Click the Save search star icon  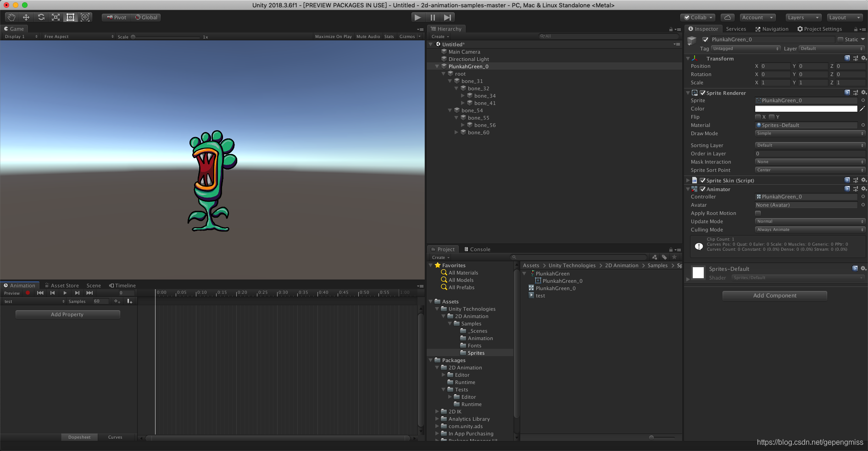tap(674, 257)
